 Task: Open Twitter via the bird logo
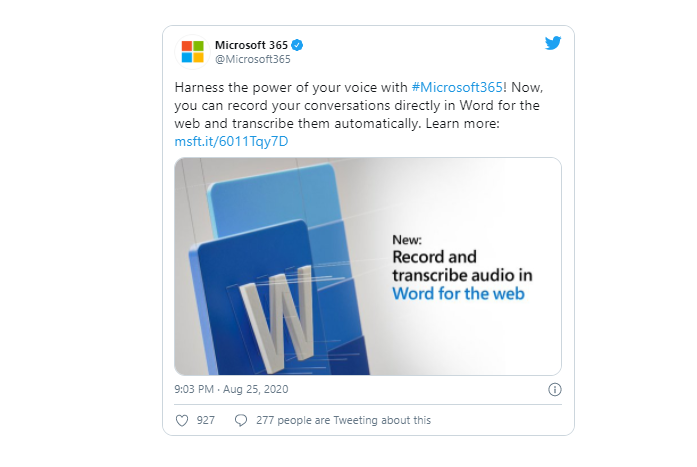point(553,43)
